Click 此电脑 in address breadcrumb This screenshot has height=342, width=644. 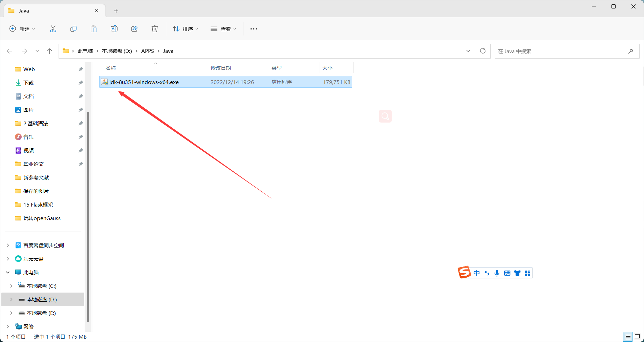click(85, 51)
